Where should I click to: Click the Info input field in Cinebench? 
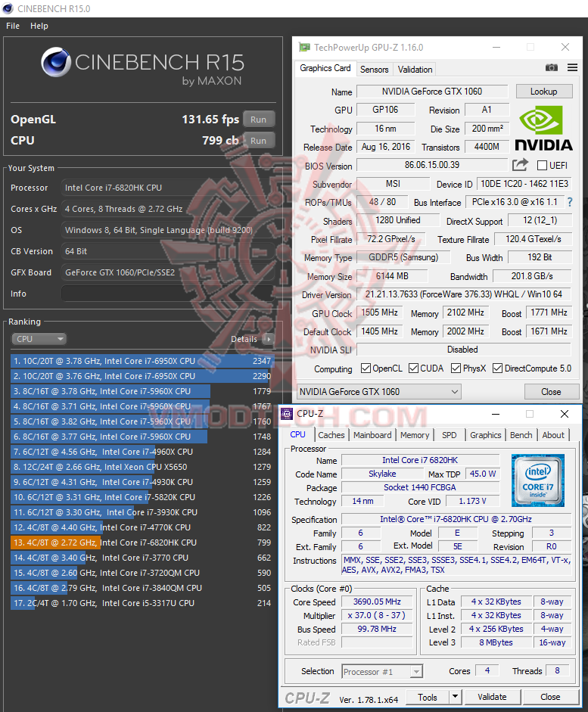167,294
